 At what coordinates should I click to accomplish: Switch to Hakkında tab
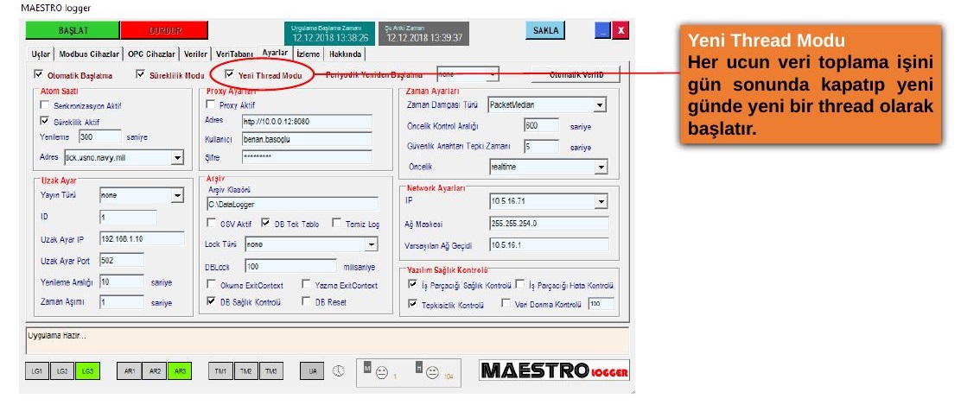[345, 54]
